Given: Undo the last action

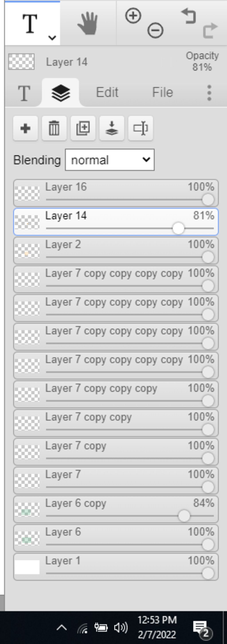Looking at the screenshot, I should point(188,16).
